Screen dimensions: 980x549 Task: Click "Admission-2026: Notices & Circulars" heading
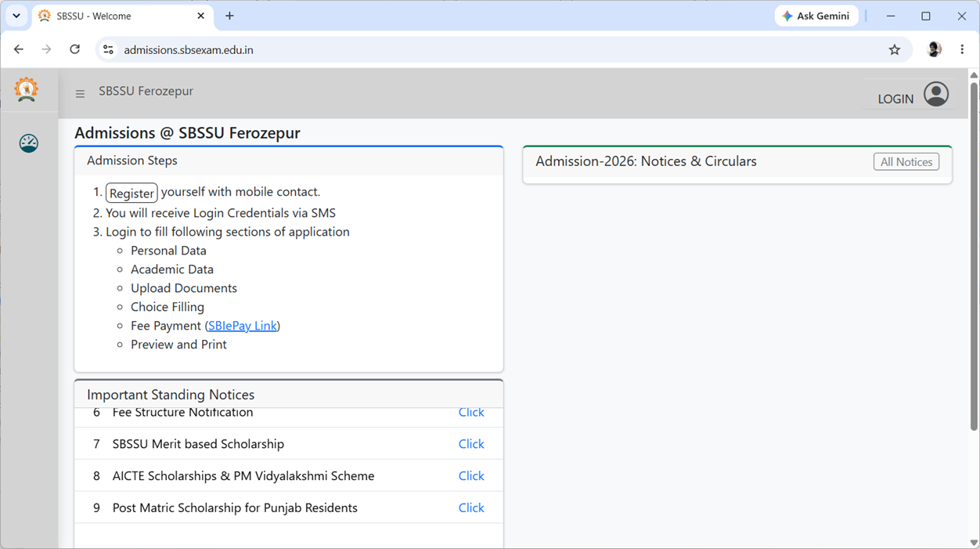point(646,161)
